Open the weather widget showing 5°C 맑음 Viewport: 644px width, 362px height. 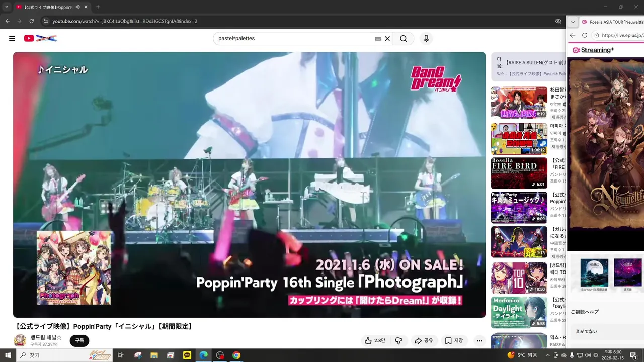(x=523, y=355)
